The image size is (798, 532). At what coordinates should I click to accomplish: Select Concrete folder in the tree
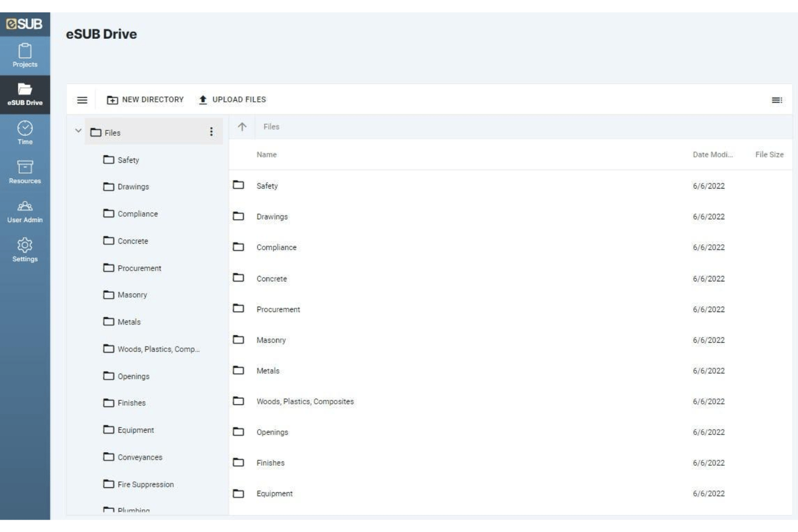pos(126,241)
